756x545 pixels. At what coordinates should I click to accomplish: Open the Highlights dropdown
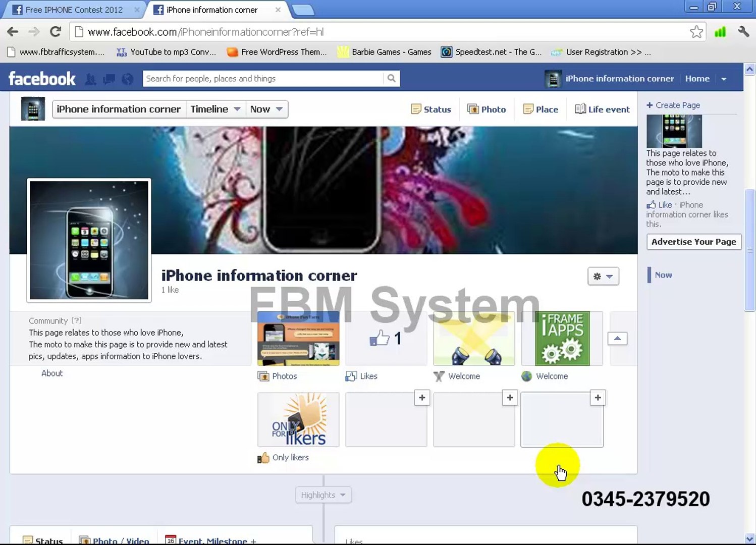pyautogui.click(x=323, y=495)
